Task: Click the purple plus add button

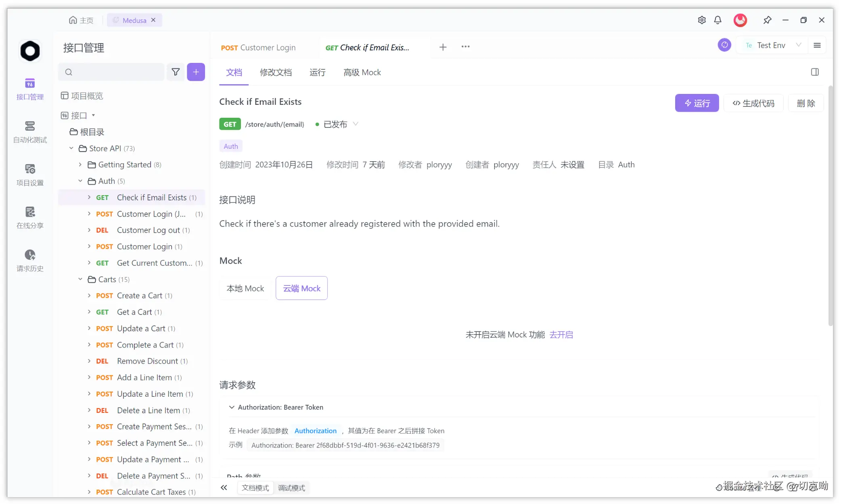Action: coord(196,72)
